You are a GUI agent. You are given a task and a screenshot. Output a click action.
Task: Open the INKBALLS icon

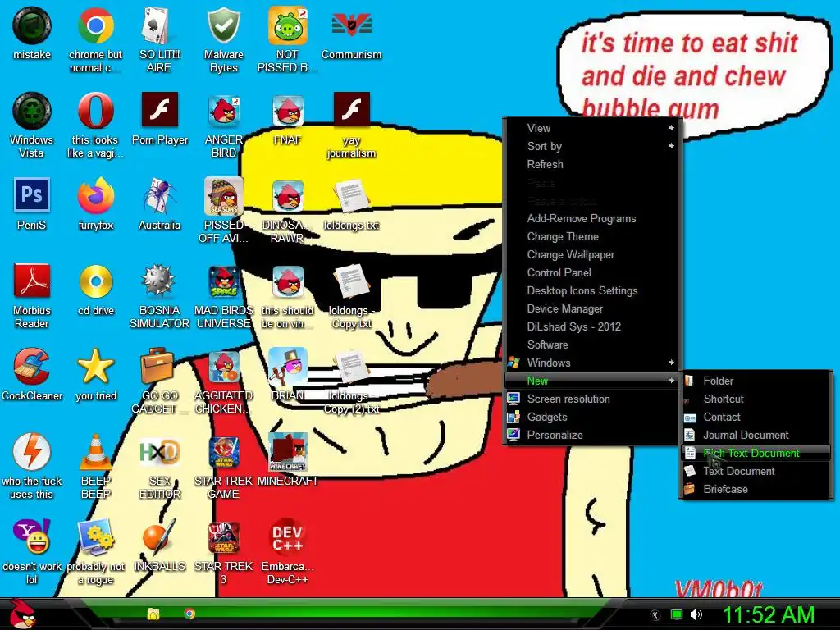click(159, 536)
